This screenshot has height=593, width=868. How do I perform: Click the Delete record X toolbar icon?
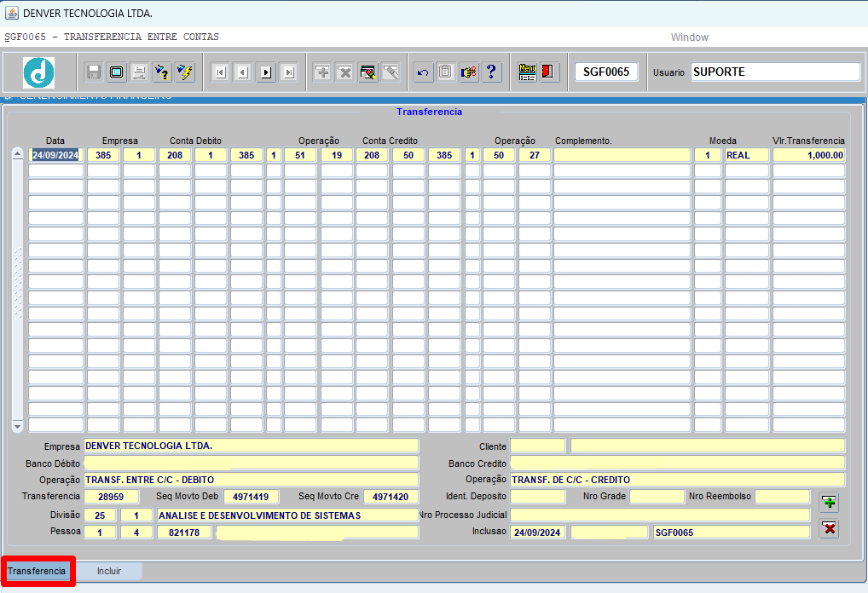click(344, 72)
